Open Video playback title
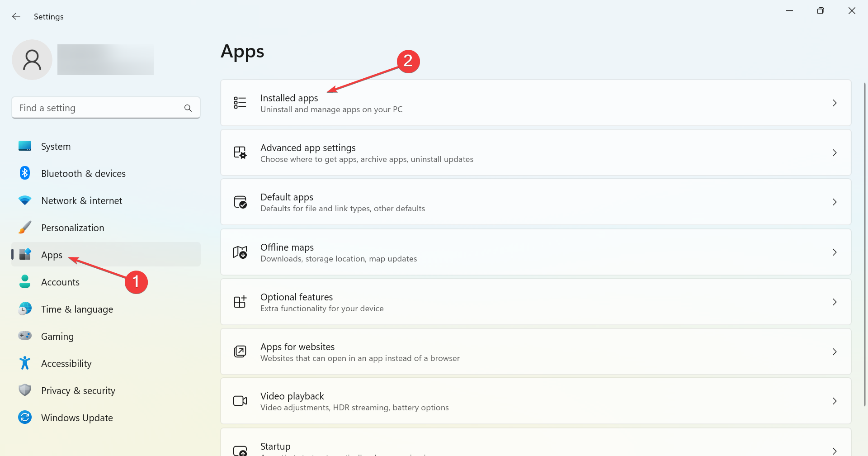 [292, 396]
